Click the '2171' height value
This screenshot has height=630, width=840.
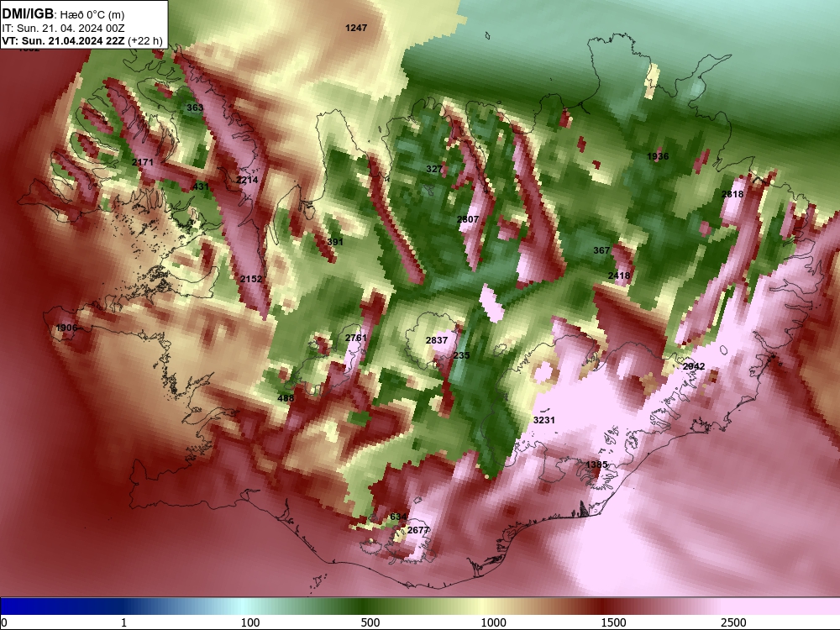point(143,162)
